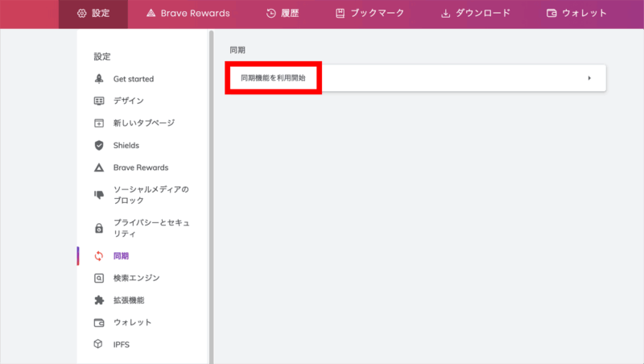
Task: Click the rocket icon beside Get started
Action: (x=99, y=79)
